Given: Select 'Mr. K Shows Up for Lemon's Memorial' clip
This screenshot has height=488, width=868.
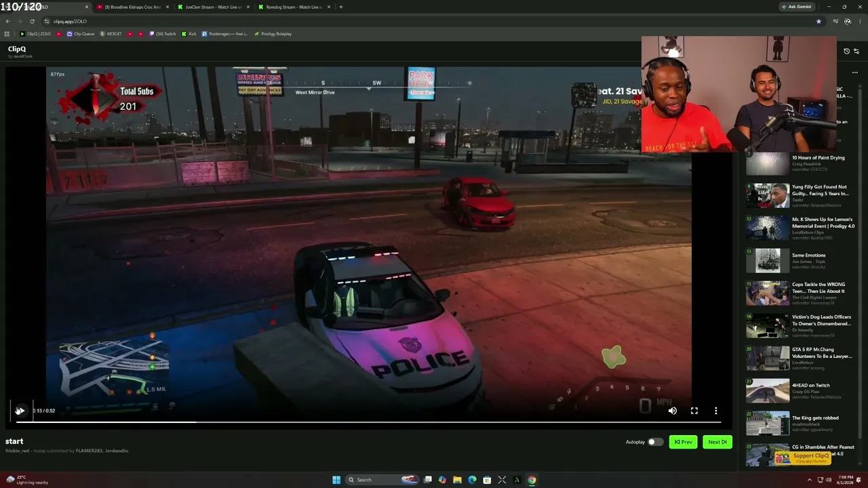Looking at the screenshot, I should click(800, 228).
